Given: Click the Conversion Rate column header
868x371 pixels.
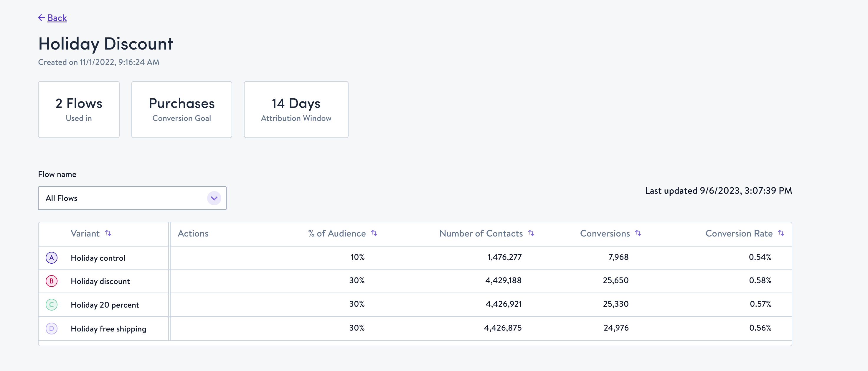Looking at the screenshot, I should pyautogui.click(x=739, y=233).
